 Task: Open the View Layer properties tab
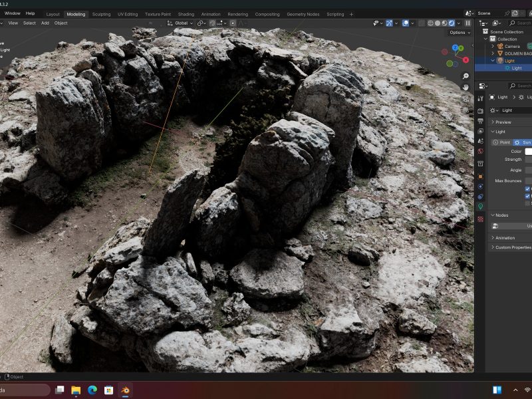pos(480,131)
